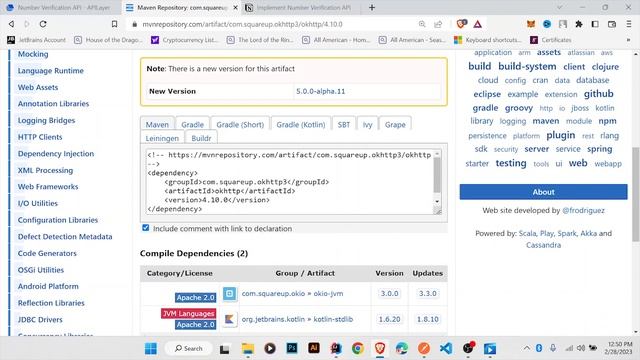Select the Gradle tab
This screenshot has height=360, width=640.
pos(192,124)
